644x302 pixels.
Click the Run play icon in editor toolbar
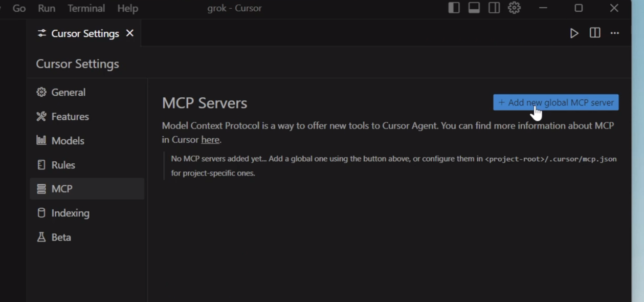point(574,33)
